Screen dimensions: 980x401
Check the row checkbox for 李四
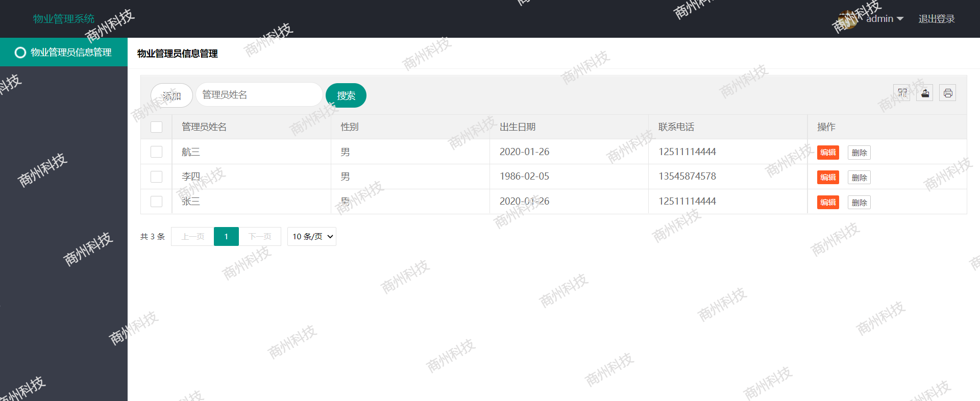pos(157,177)
